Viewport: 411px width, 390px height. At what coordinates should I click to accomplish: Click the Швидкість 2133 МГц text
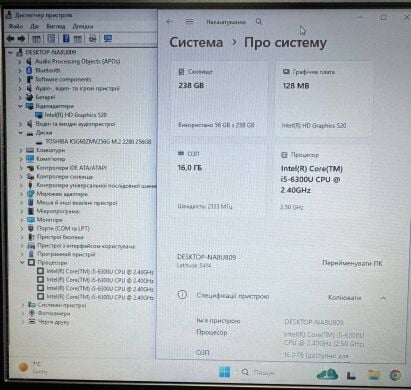tap(205, 206)
